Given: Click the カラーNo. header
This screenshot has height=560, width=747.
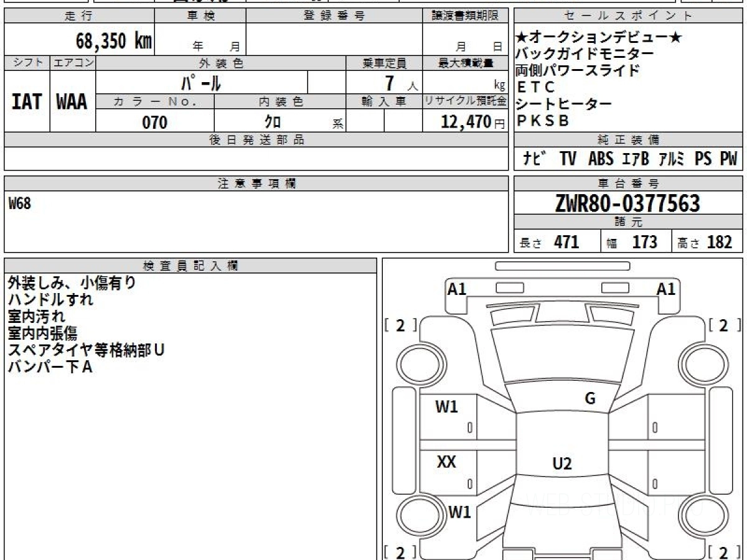Looking at the screenshot, I should 155,101.
